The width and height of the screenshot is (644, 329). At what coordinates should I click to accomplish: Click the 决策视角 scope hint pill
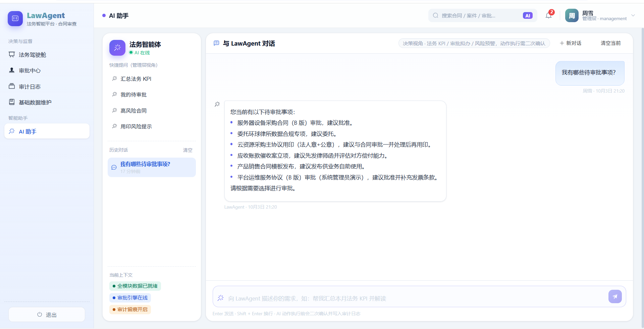pos(474,43)
